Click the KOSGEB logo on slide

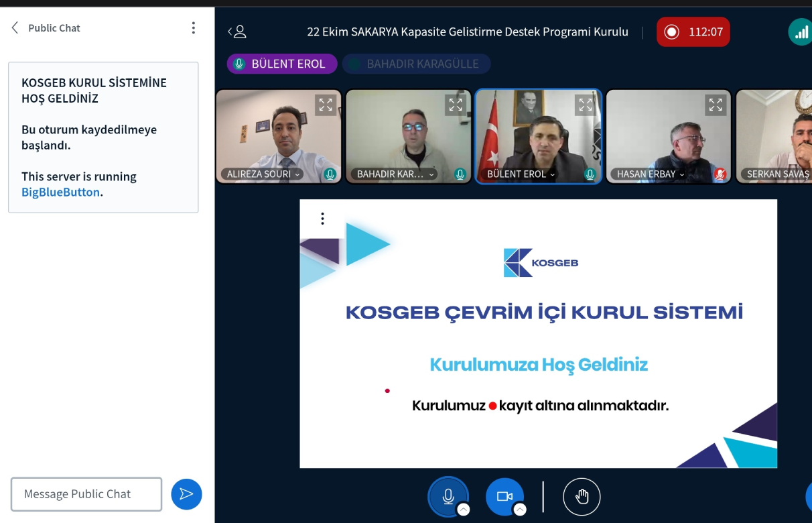[541, 263]
